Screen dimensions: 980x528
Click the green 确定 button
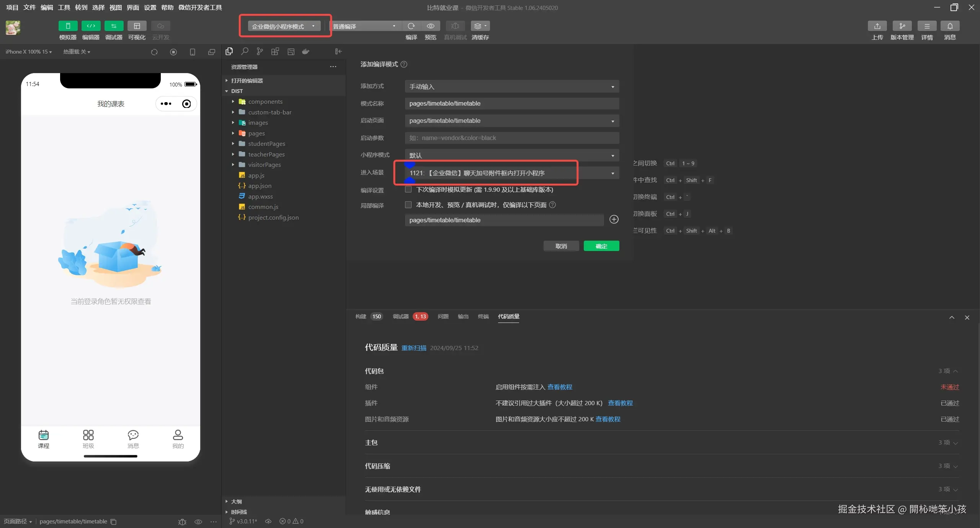tap(601, 246)
